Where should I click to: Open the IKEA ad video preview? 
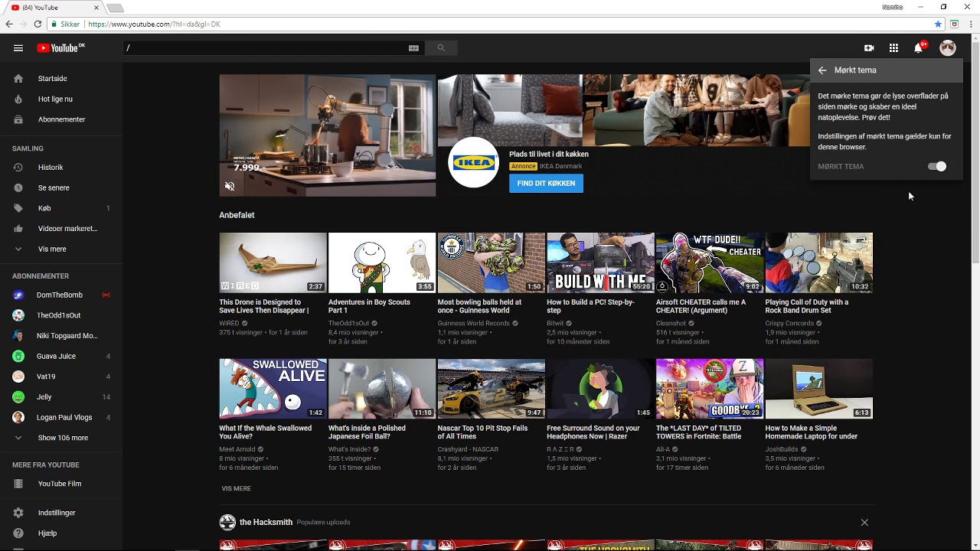328,135
